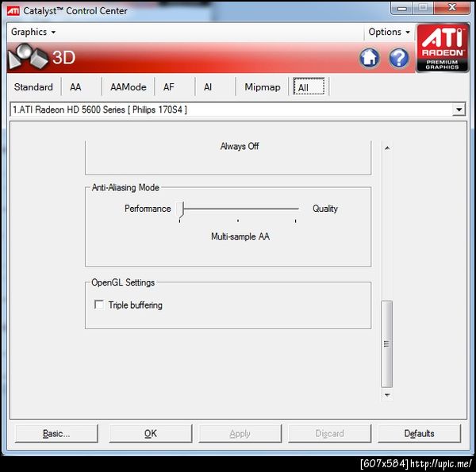Set slider to Quality end tick

pyautogui.click(x=295, y=221)
